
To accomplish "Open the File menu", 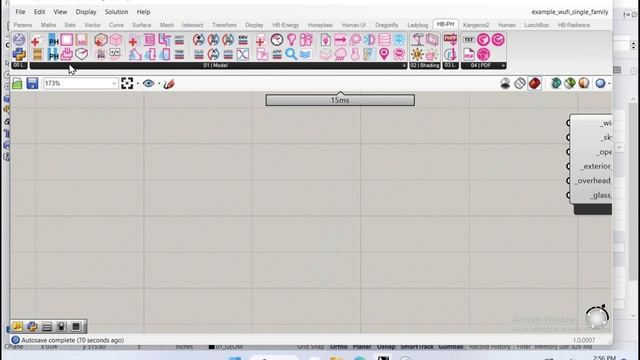I will pyautogui.click(x=20, y=12).
